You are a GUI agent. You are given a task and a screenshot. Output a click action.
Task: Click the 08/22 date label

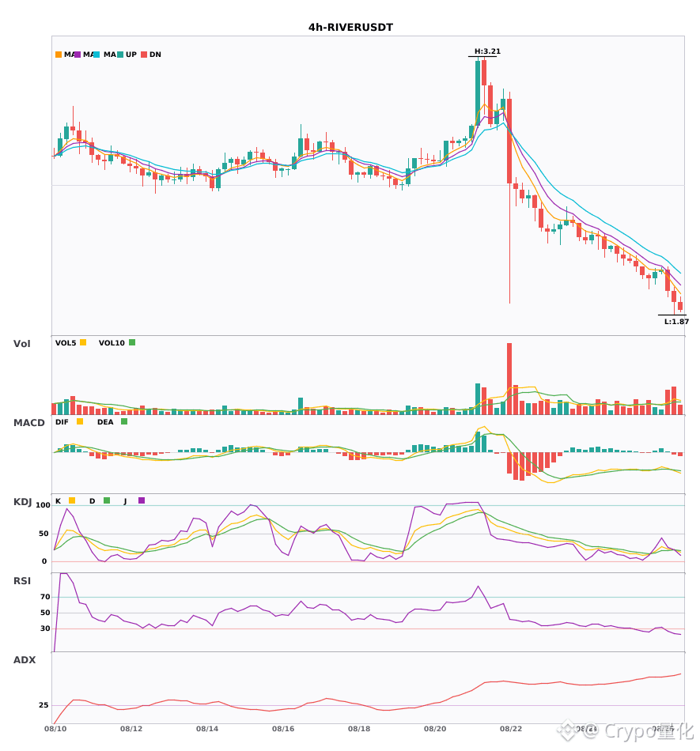[511, 729]
